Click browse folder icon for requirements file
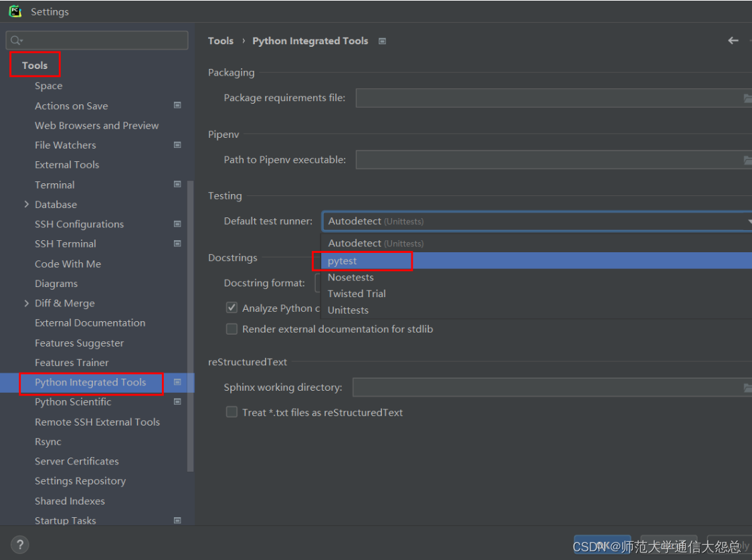Screen dimensions: 752x560 coord(747,98)
